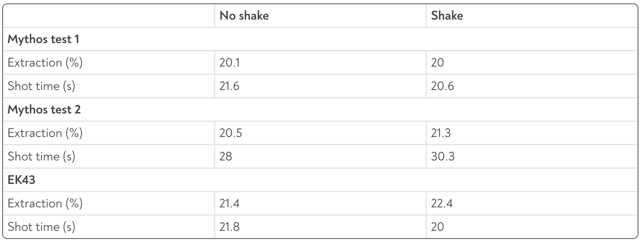Click Extraction (%) label under EK43
Screen dimensions: 644x244
click(45, 203)
